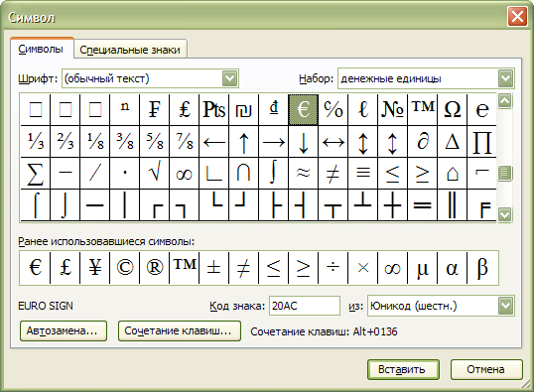Pick the trademark ™ symbol in top grid
This screenshot has height=392, width=534.
coord(422,110)
